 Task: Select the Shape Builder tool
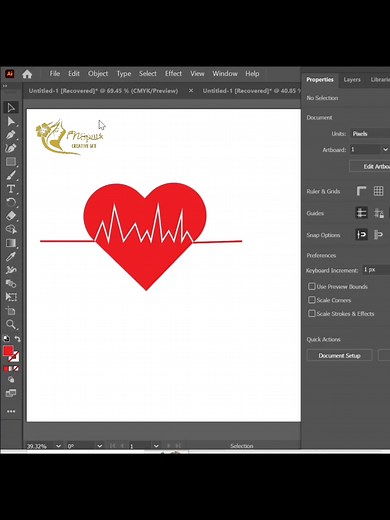point(11,229)
